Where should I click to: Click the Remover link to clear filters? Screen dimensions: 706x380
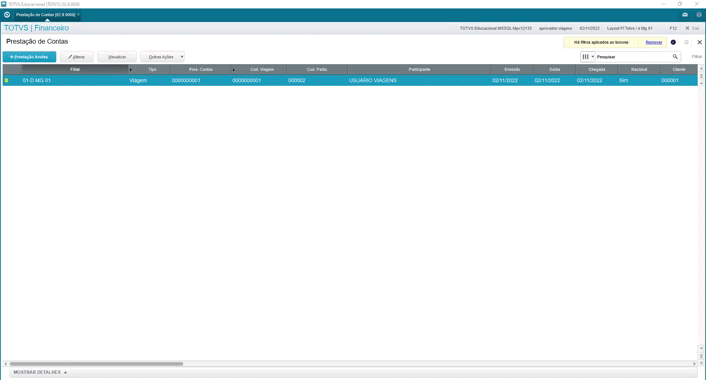coord(654,42)
